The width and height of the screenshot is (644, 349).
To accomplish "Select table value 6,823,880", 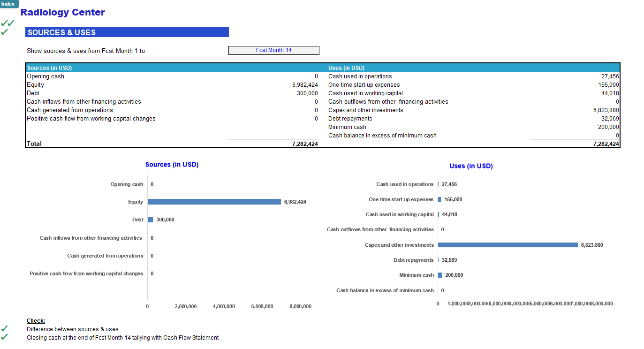I will tap(606, 110).
